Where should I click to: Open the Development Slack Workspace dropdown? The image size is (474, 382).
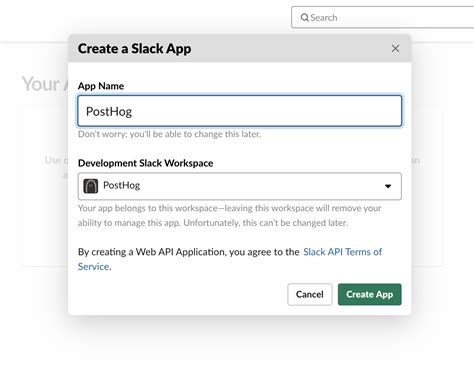tap(240, 186)
